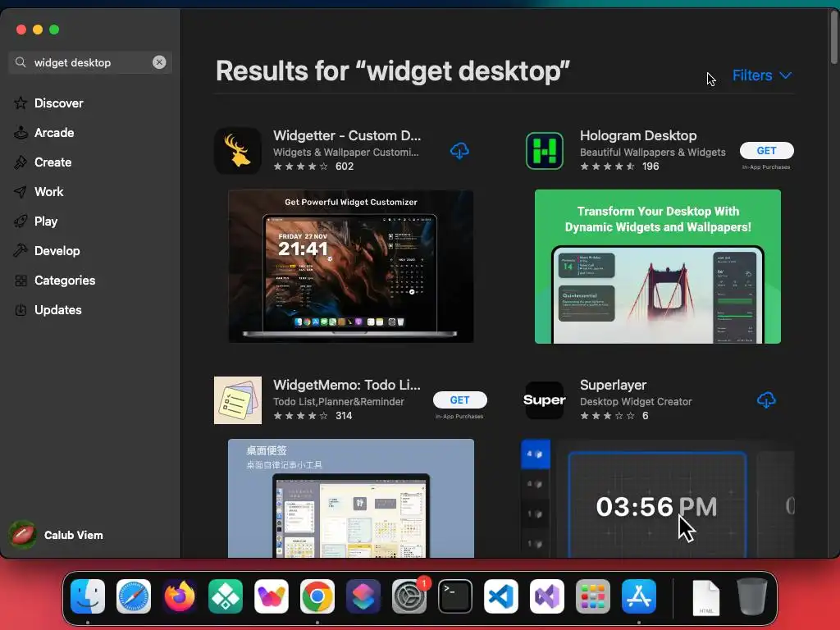This screenshot has width=840, height=630.
Task: Redownload Widgetter using the cloud icon
Action: tap(459, 151)
